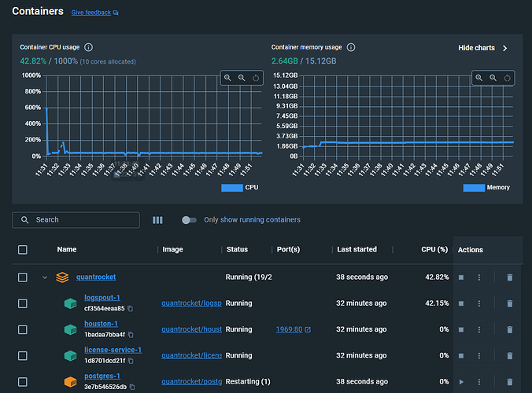Click the CPU usage info icon
Viewport: 532px width, 393px height.
[88, 47]
